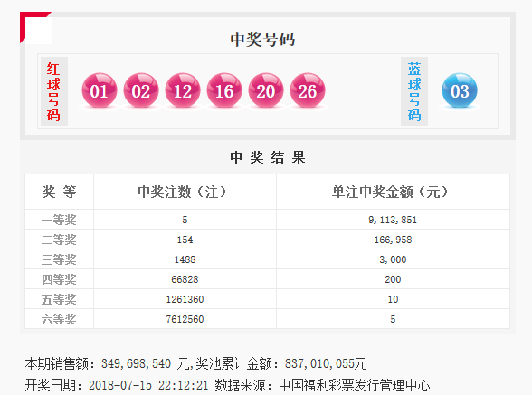Click the red ball numbered 01
The image size is (532, 395).
pyautogui.click(x=100, y=90)
